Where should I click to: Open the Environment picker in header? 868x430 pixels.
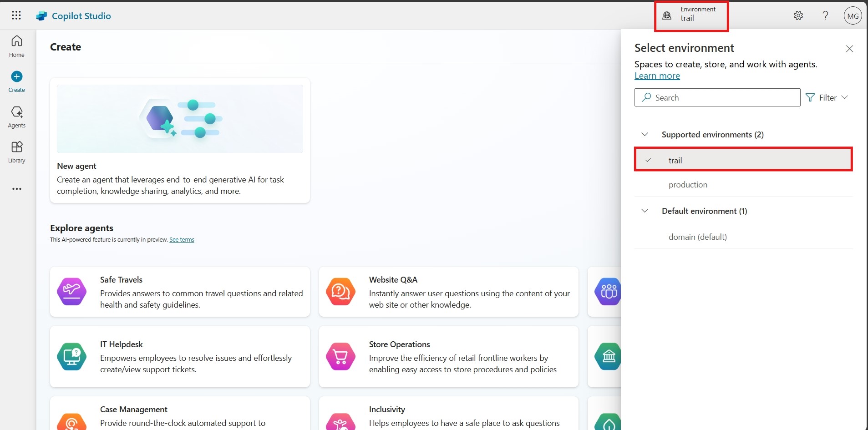click(x=691, y=16)
